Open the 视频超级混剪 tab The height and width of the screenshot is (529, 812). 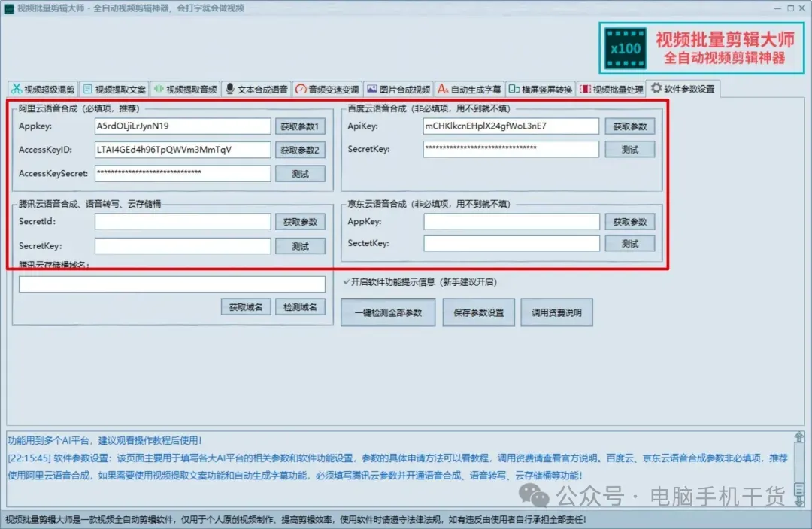[43, 89]
